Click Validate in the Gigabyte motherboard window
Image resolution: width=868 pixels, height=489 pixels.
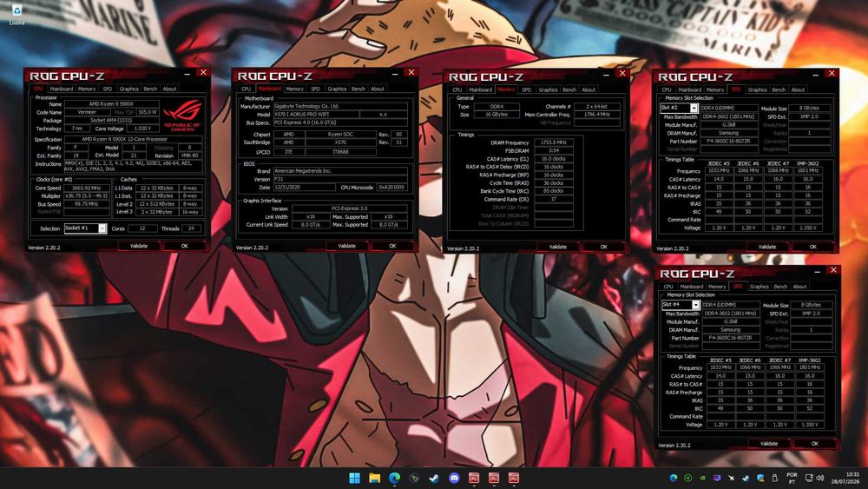[347, 246]
